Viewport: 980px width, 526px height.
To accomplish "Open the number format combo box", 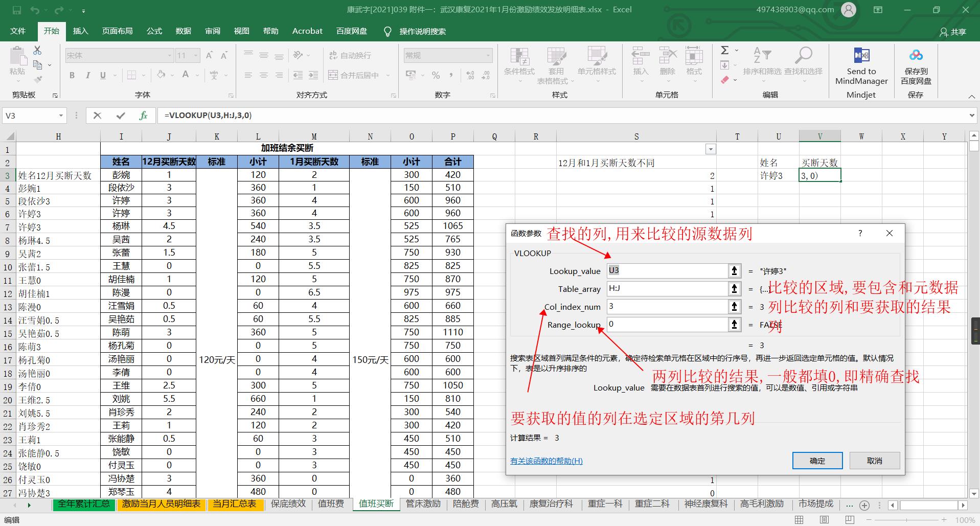I will pos(448,55).
